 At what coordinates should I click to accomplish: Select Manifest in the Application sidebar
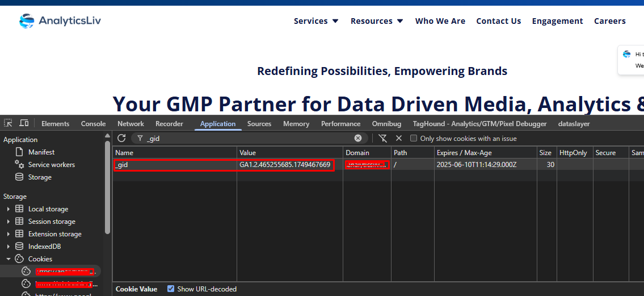[41, 152]
